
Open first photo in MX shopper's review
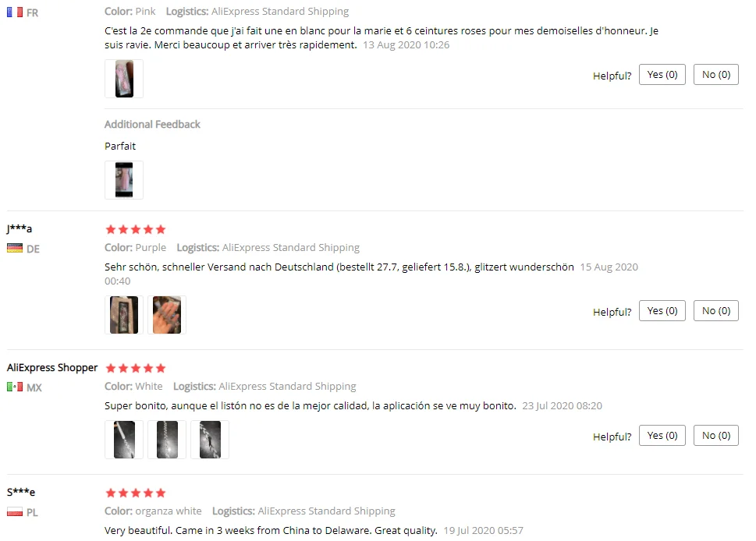[x=124, y=440]
